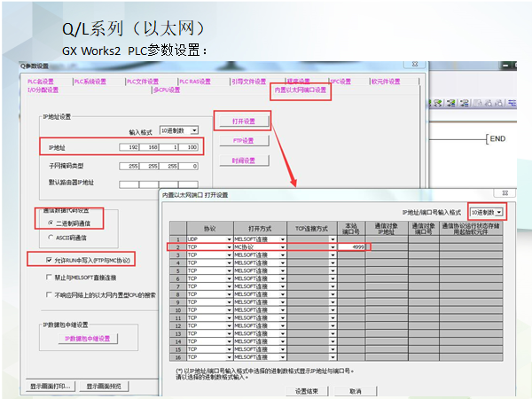Select row number 16 header in the table
Screen dimensions: 532x399
[x=178, y=357]
